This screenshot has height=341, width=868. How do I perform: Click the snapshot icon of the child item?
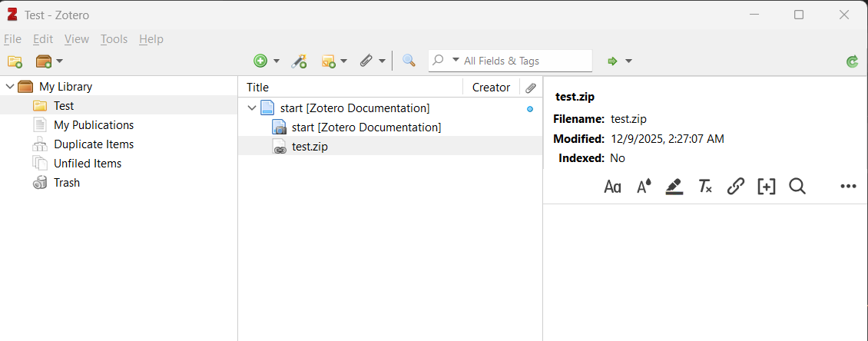pyautogui.click(x=280, y=127)
